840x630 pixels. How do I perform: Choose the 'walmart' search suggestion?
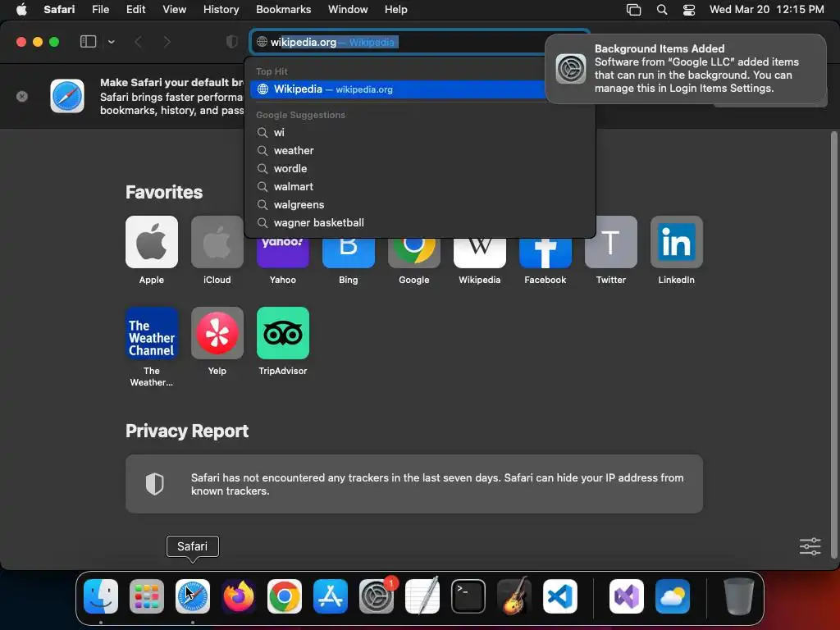421,186
